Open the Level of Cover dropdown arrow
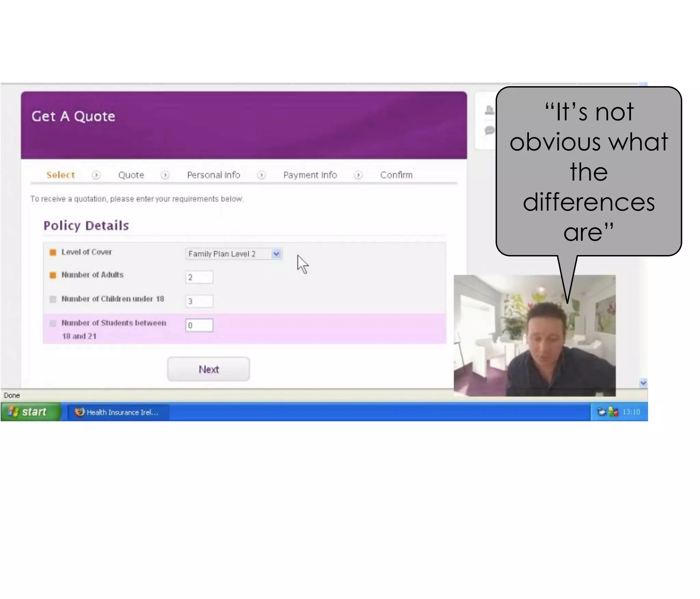The height and width of the screenshot is (599, 700). coord(276,254)
